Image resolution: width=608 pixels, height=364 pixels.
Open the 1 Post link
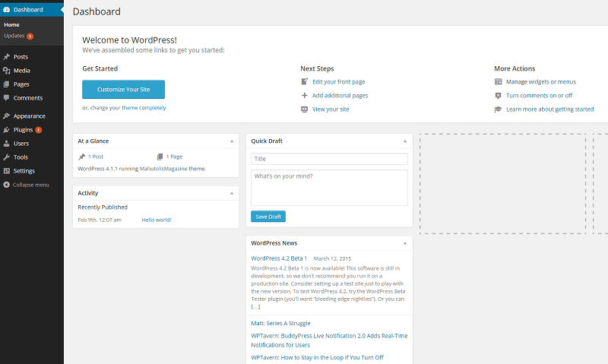96,157
